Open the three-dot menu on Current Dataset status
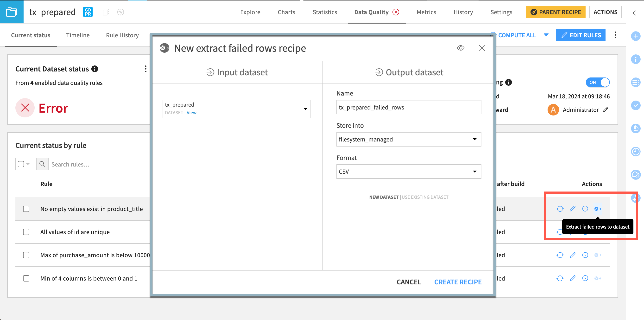The height and width of the screenshot is (320, 644). 145,69
